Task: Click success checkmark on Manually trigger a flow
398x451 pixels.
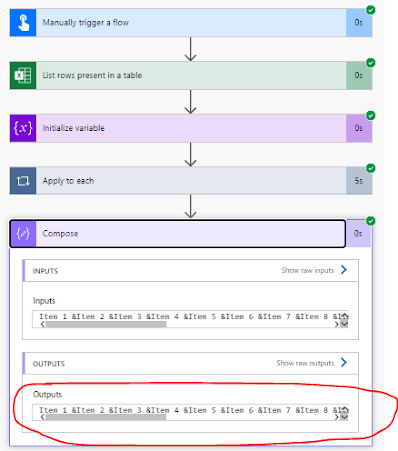Action: click(x=371, y=10)
